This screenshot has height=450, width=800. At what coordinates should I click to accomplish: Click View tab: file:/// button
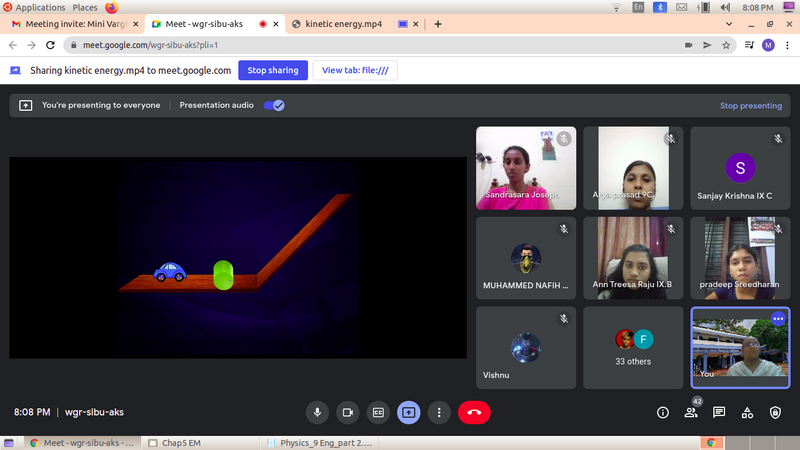(355, 70)
